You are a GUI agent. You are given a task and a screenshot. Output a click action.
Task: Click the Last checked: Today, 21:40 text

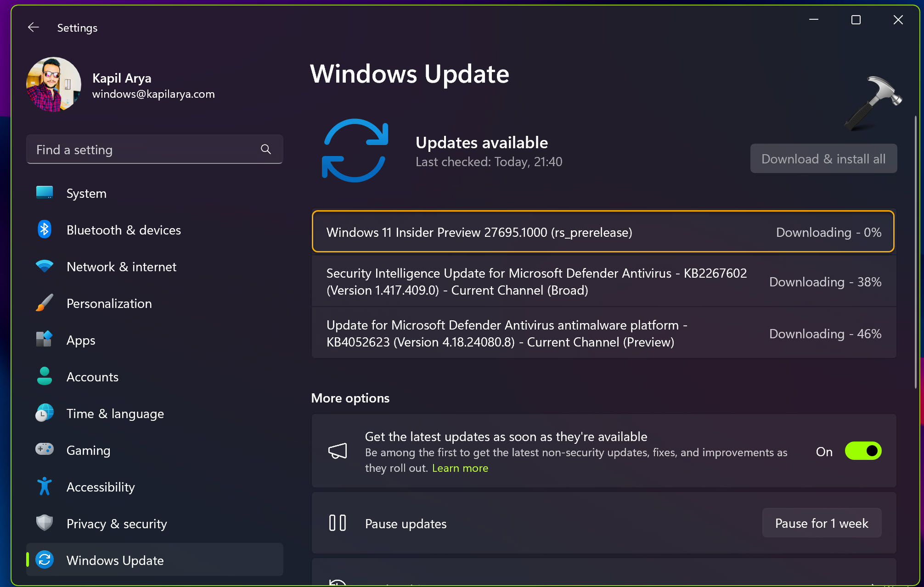(x=489, y=162)
